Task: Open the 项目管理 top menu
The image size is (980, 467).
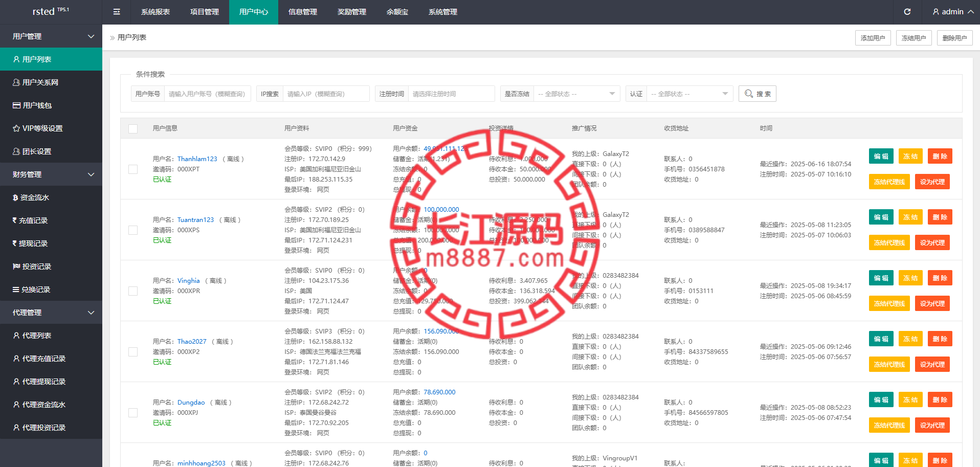Action: [x=205, y=12]
